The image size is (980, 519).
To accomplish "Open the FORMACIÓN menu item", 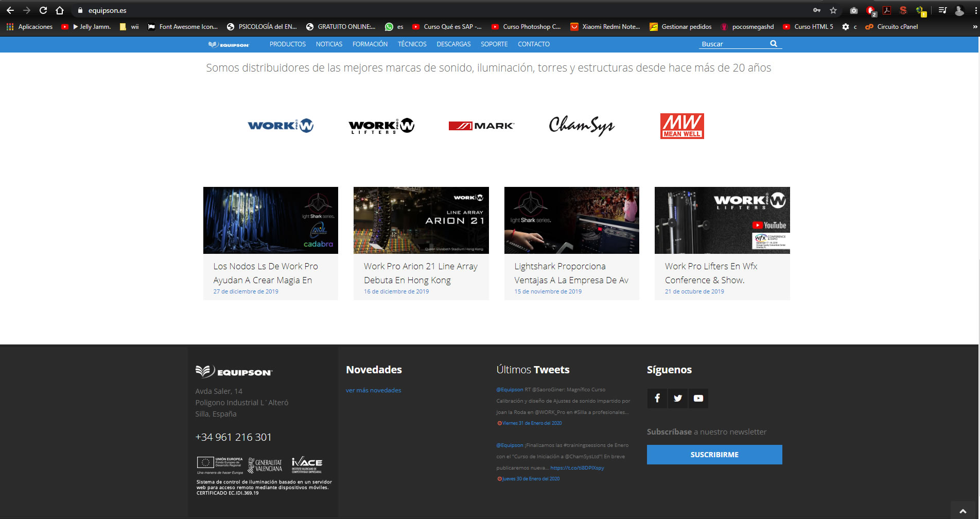I will point(370,44).
